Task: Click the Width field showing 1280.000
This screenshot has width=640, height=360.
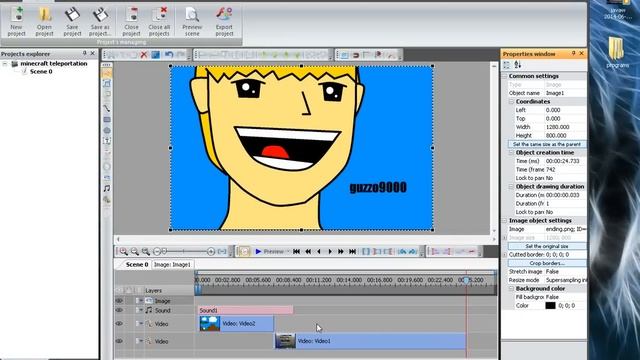Action: pyautogui.click(x=565, y=127)
